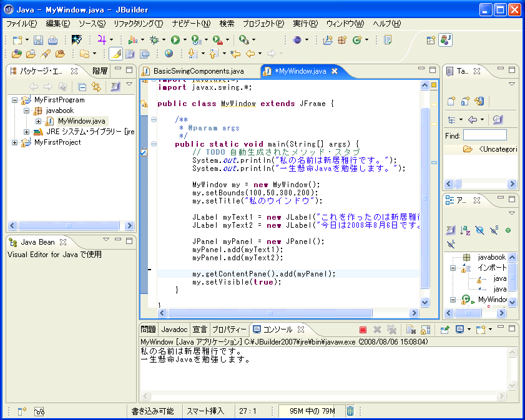Sort outline alphabetically with a-z icon

click(x=465, y=230)
